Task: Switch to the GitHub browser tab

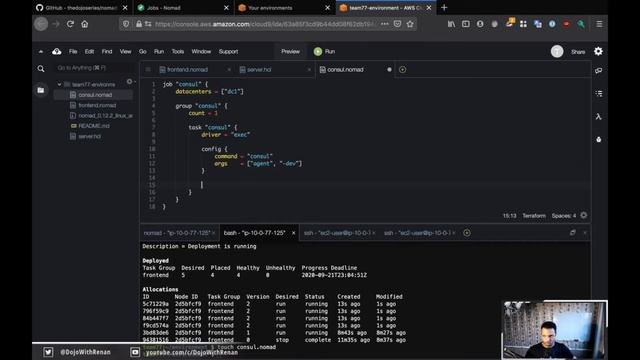Action: (82, 8)
